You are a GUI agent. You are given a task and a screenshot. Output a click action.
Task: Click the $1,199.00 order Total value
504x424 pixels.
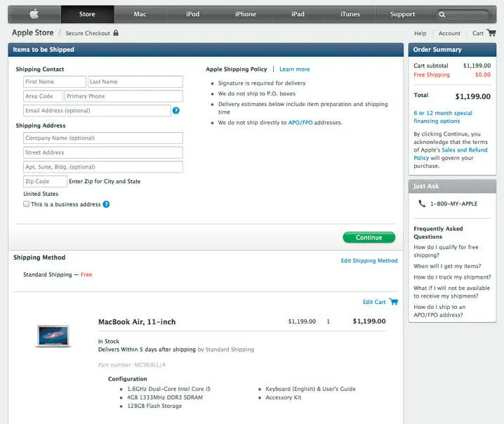[x=473, y=96]
